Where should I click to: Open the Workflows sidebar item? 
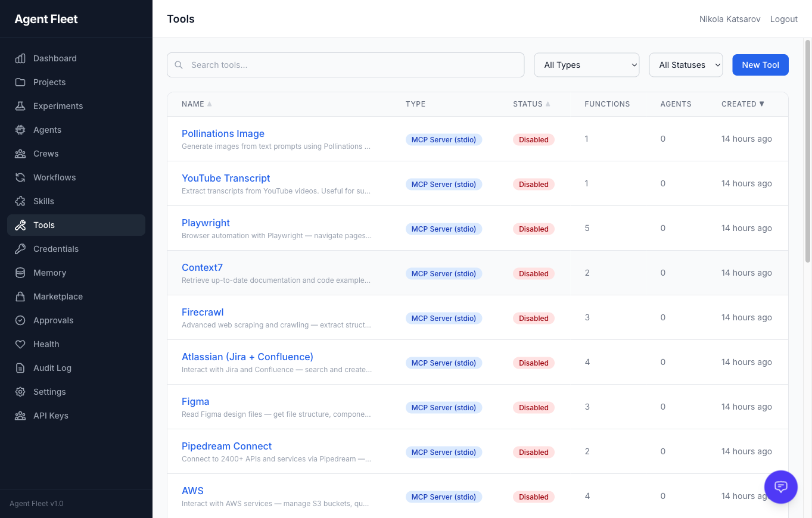point(76,177)
